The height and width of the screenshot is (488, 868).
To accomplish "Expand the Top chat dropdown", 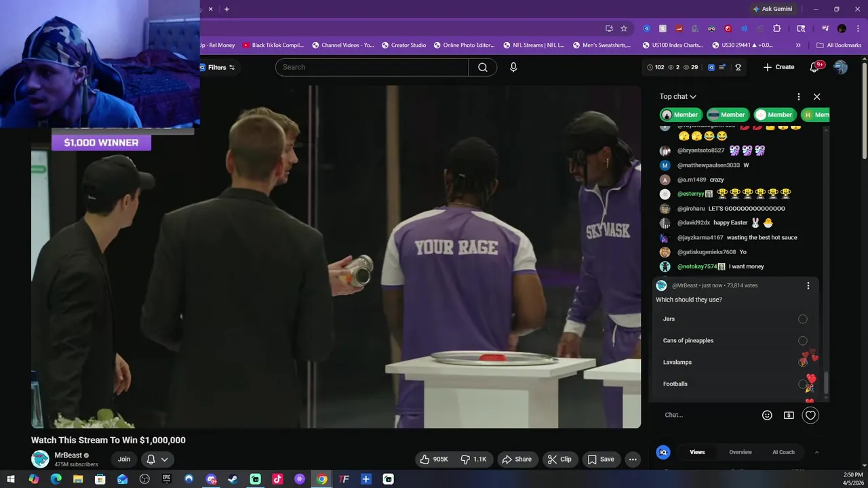I will coord(678,97).
